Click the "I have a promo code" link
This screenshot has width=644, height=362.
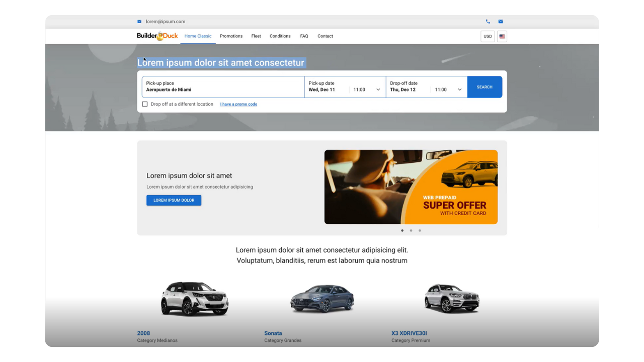(x=238, y=104)
